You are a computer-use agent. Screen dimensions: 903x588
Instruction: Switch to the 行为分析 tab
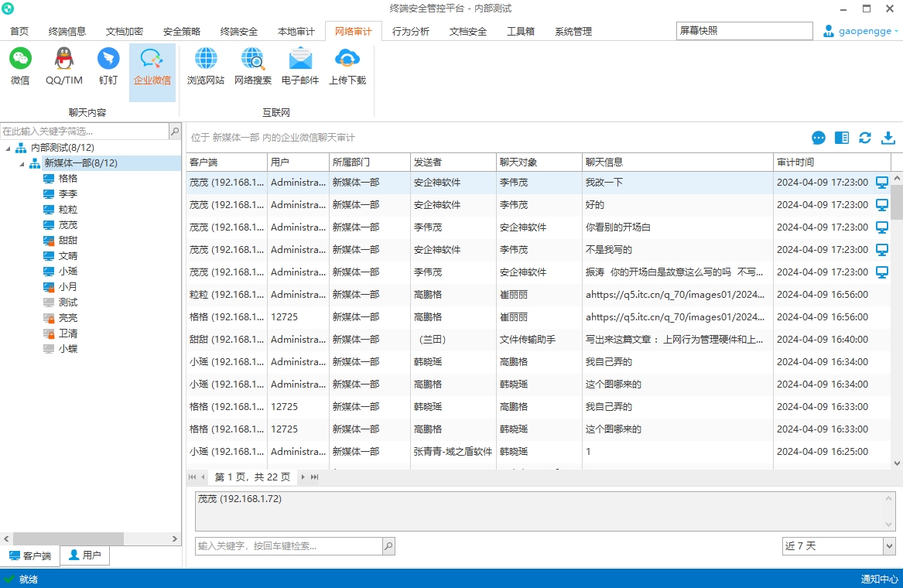point(411,31)
